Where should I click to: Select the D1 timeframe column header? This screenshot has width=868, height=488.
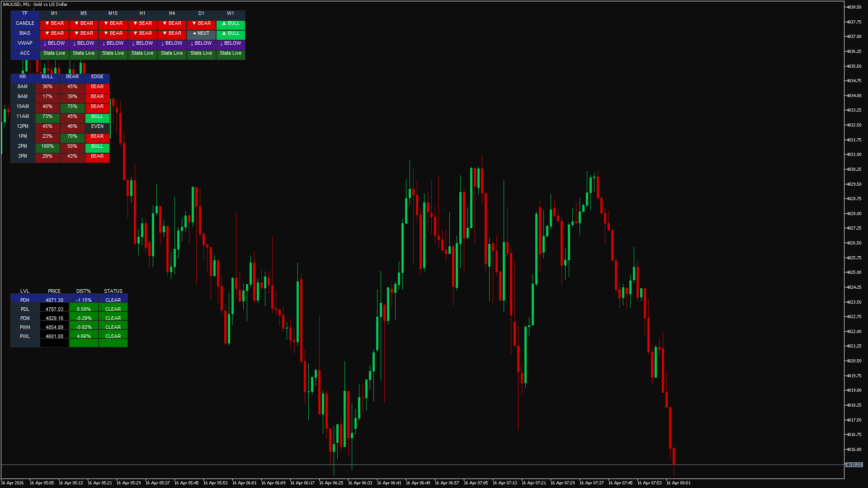(201, 14)
